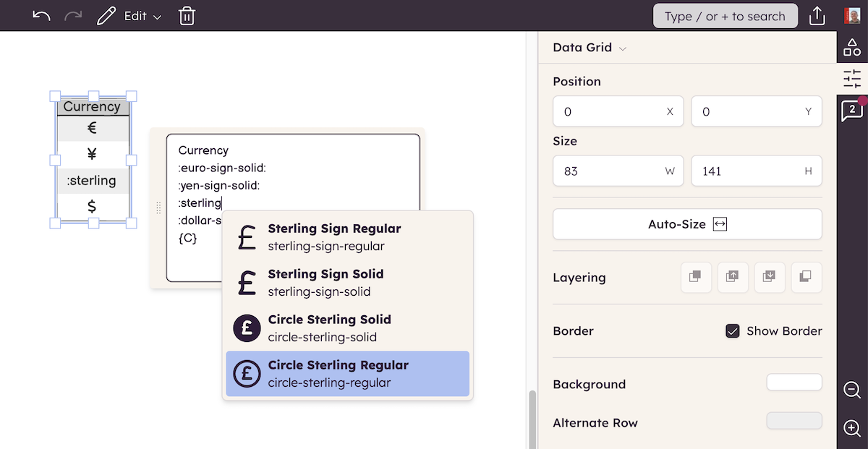The width and height of the screenshot is (868, 449).
Task: Click the trash delete icon
Action: pos(187,16)
